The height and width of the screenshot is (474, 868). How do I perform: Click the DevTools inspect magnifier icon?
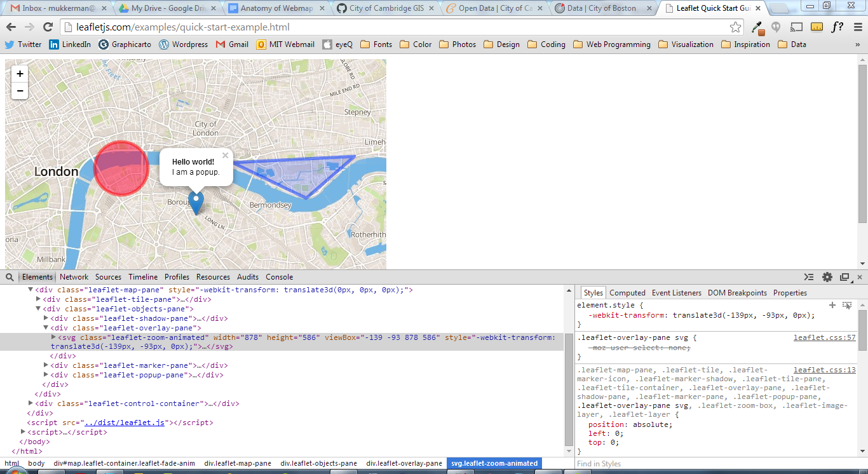click(x=10, y=277)
